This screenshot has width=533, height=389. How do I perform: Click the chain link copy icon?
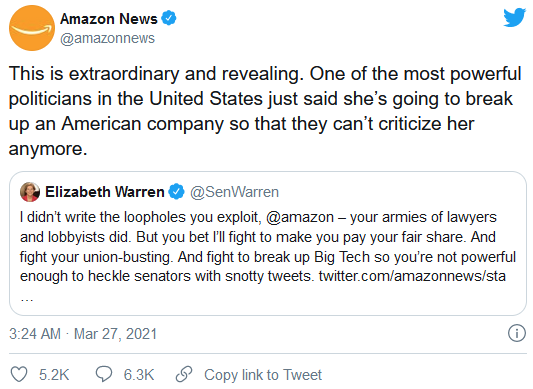184,374
